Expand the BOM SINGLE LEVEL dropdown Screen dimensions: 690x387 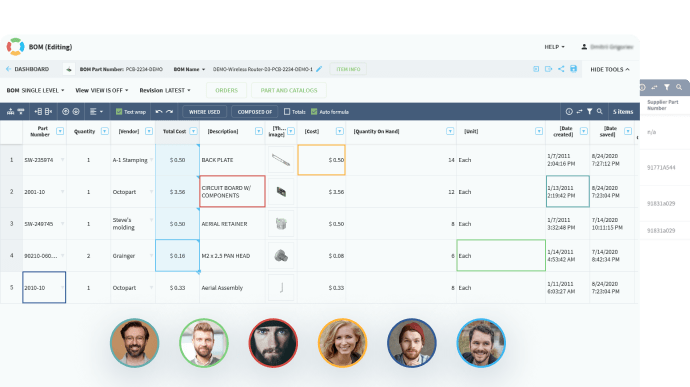(x=35, y=90)
